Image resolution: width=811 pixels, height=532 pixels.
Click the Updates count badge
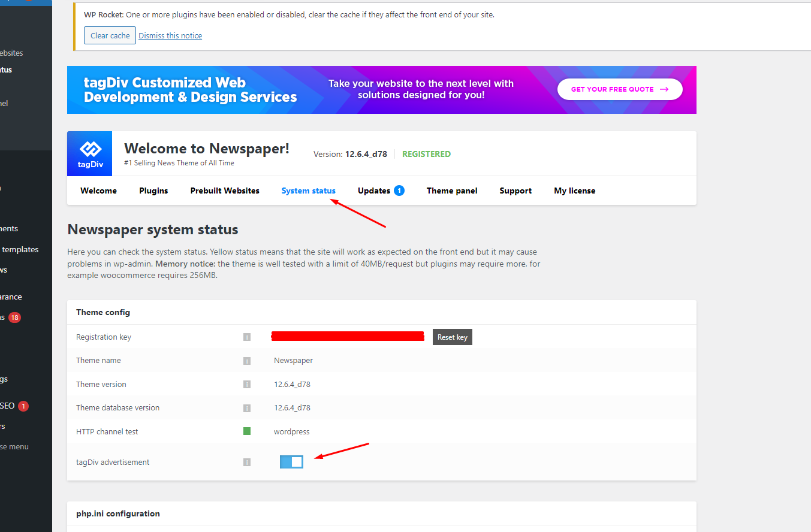[399, 191]
